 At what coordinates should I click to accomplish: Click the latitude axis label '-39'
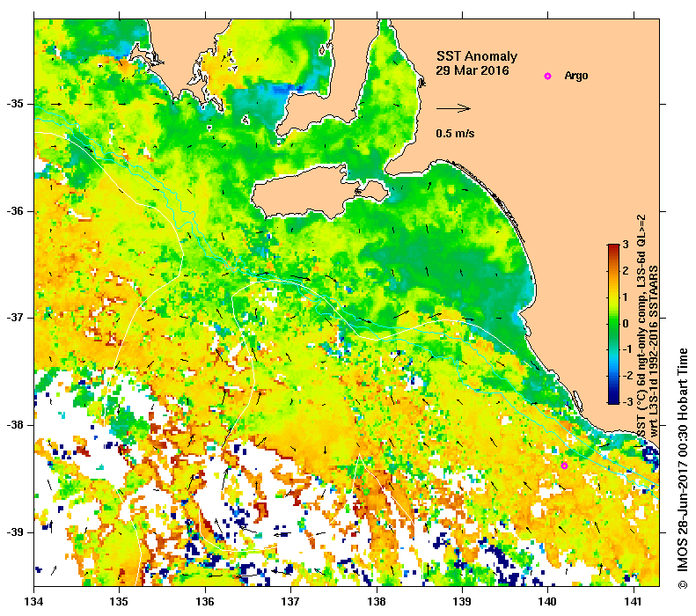14,532
